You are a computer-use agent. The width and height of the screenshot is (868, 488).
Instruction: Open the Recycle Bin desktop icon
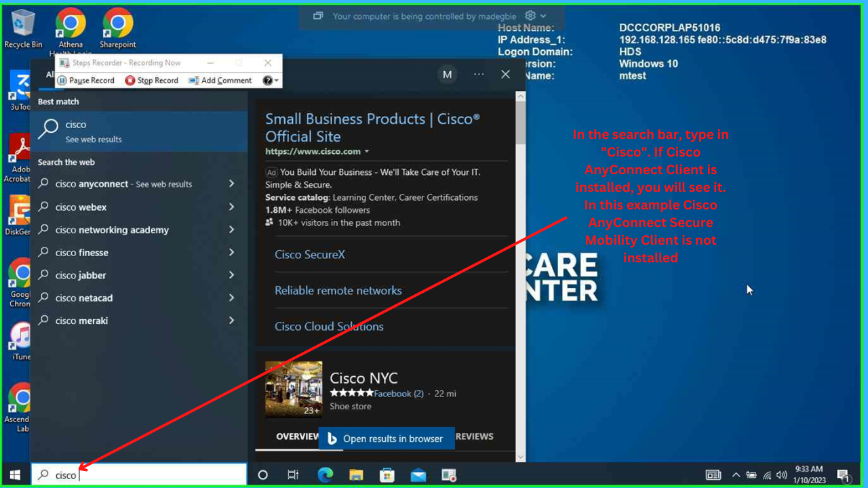point(23,28)
